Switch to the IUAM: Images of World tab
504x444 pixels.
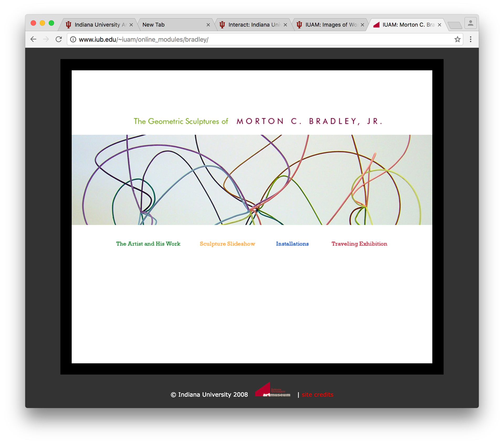point(331,25)
